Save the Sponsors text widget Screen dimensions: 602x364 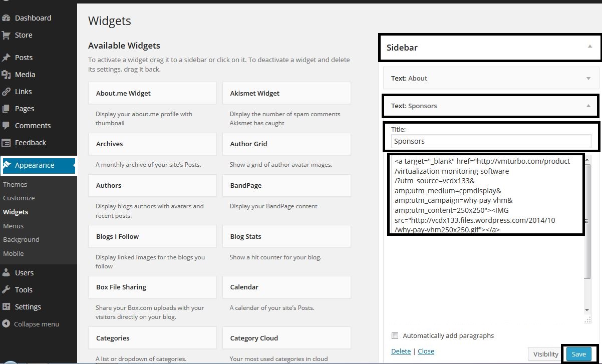[578, 354]
